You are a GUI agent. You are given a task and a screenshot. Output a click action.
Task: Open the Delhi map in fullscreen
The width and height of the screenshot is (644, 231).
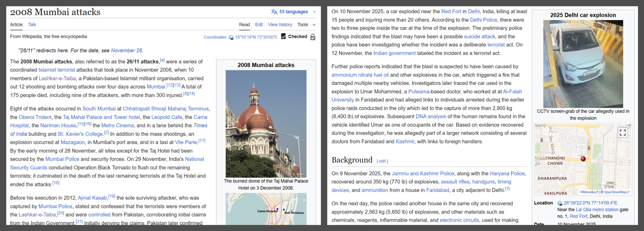tap(623, 132)
